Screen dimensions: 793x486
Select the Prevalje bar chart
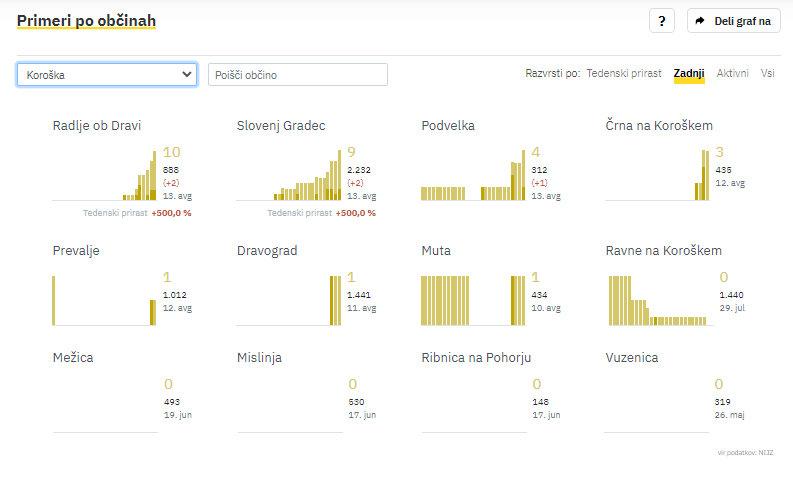(105, 300)
